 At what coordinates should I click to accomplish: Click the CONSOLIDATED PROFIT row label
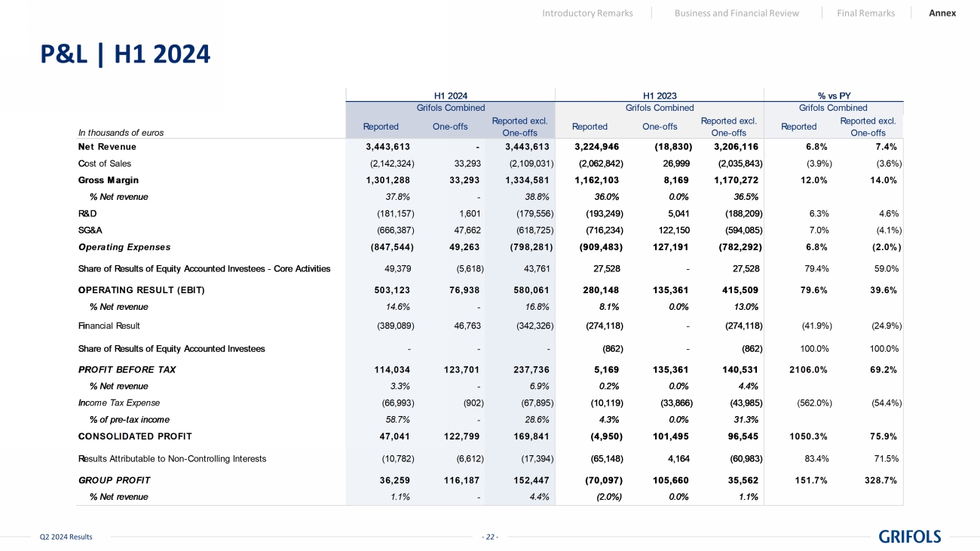coord(135,436)
